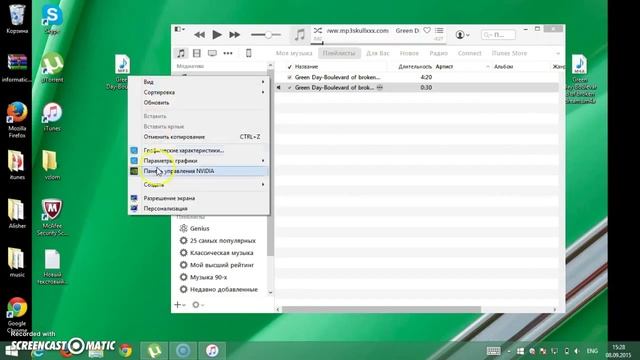Switch to Радио tab

(438, 53)
